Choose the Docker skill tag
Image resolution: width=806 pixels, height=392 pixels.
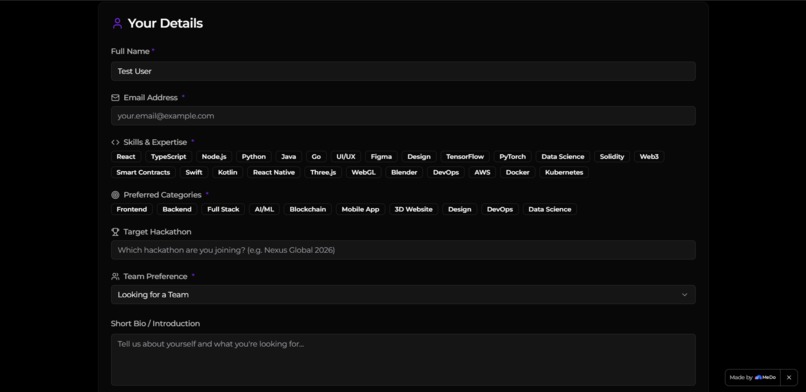click(518, 173)
